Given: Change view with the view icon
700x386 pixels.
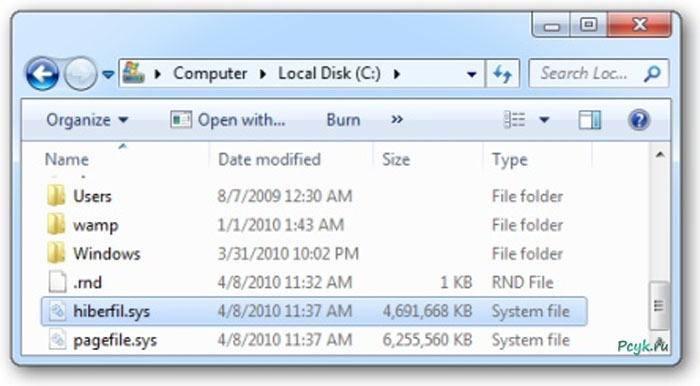Looking at the screenshot, I should [514, 120].
